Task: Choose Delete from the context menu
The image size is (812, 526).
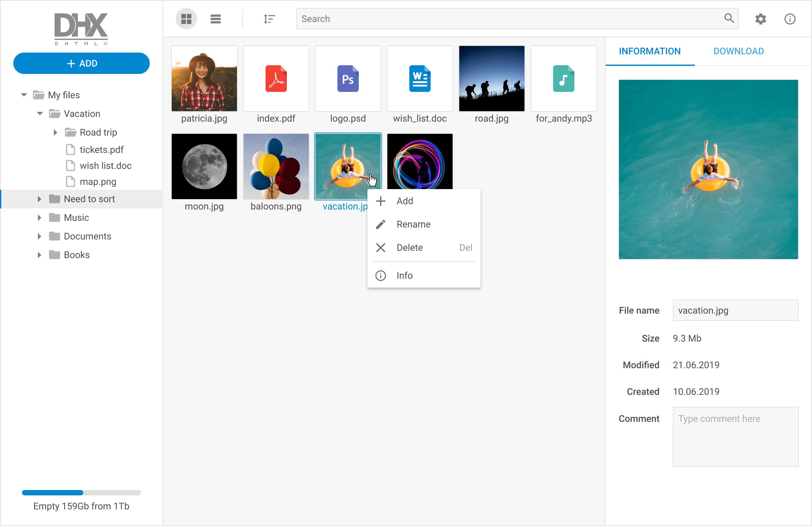Action: click(x=409, y=247)
